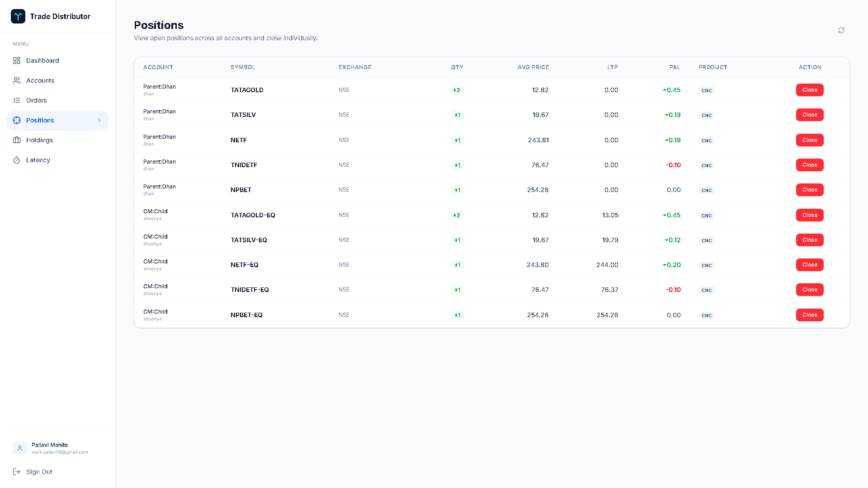Click the Symbol column header
The image size is (868, 488).
point(243,67)
